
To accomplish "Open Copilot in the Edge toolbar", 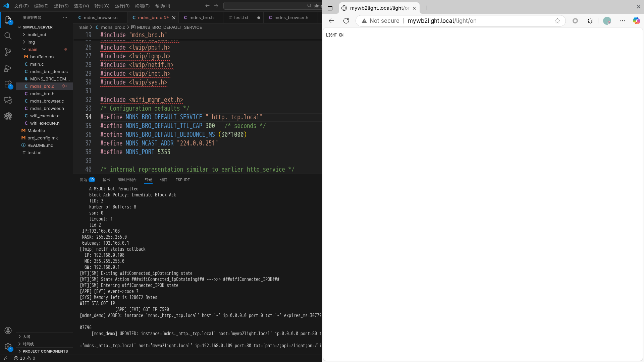I will tap(636, 21).
